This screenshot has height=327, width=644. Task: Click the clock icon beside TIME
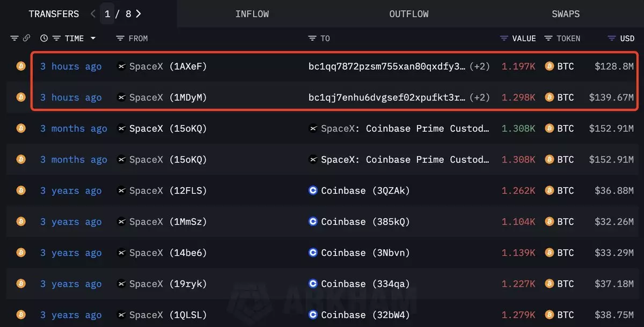[44, 39]
